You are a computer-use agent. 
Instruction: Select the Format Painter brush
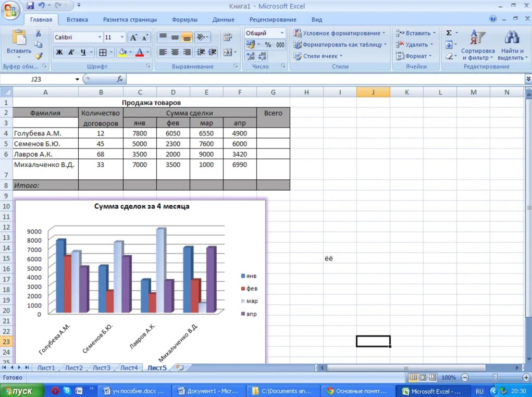click(39, 56)
